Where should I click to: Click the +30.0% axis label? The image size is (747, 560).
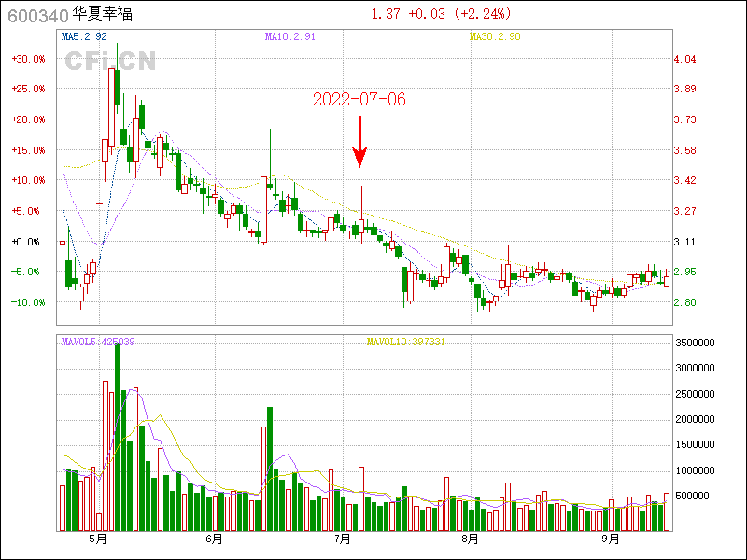(x=28, y=59)
